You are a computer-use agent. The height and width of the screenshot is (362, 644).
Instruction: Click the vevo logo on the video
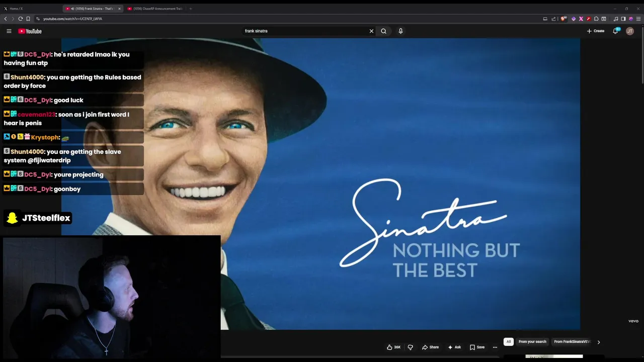[x=633, y=321]
